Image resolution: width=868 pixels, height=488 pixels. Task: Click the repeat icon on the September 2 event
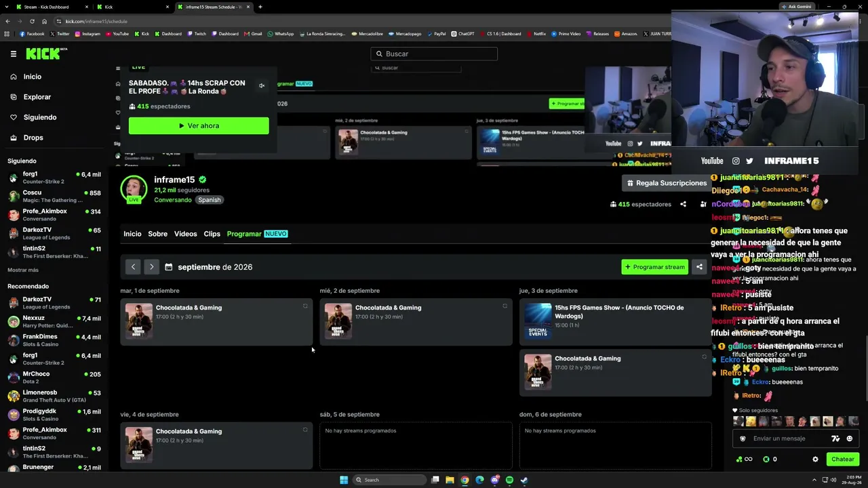pos(505,306)
